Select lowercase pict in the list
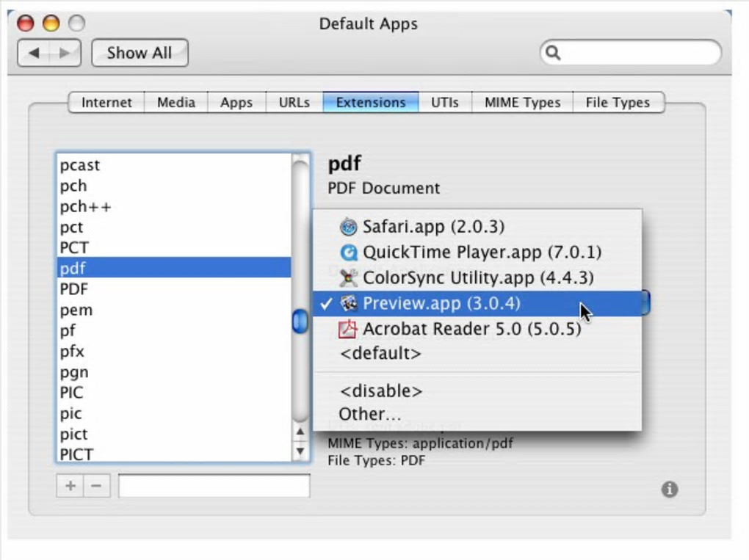This screenshot has width=749, height=560. [174, 434]
